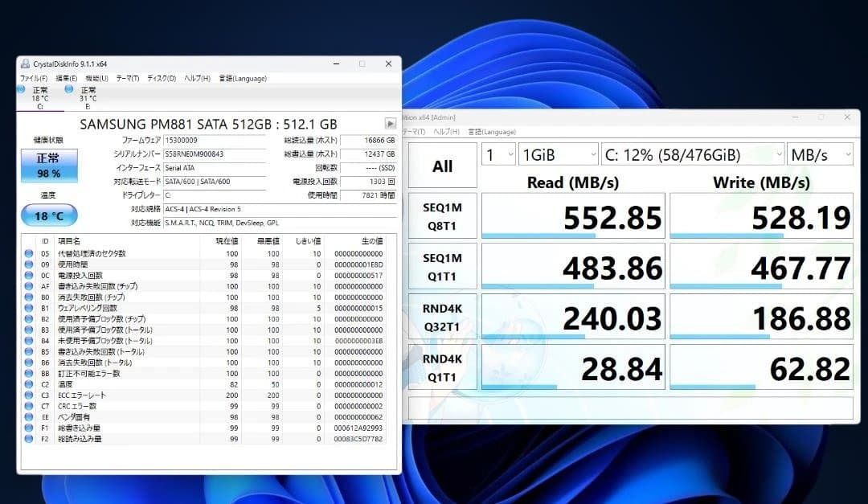
Task: Run the RND4K Q1T1 benchmark test
Action: [442, 367]
